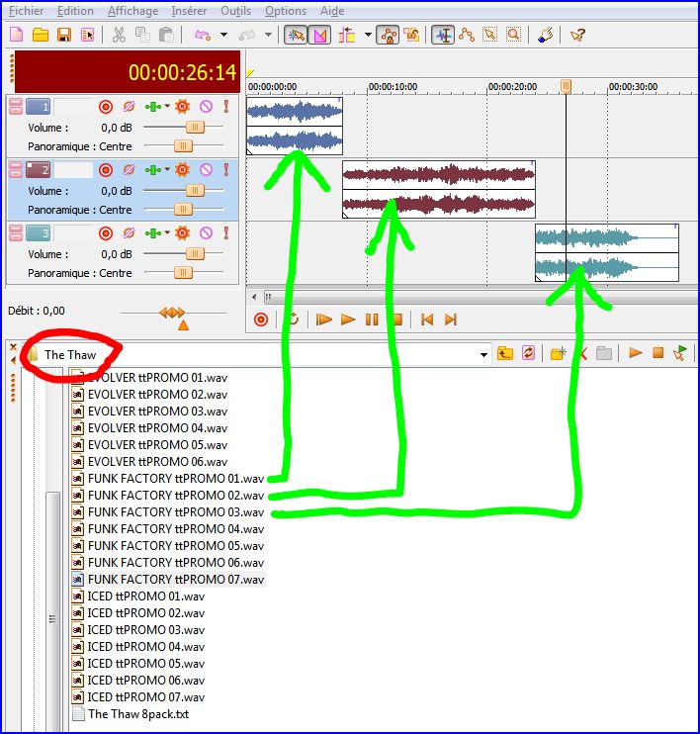The height and width of the screenshot is (734, 700).
Task: Click Play From Start button
Action: click(323, 320)
